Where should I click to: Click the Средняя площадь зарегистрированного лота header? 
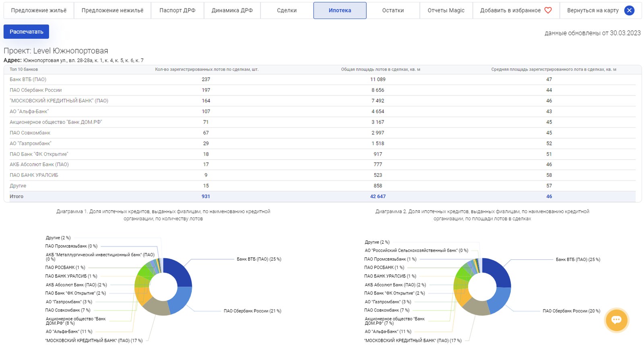click(553, 69)
